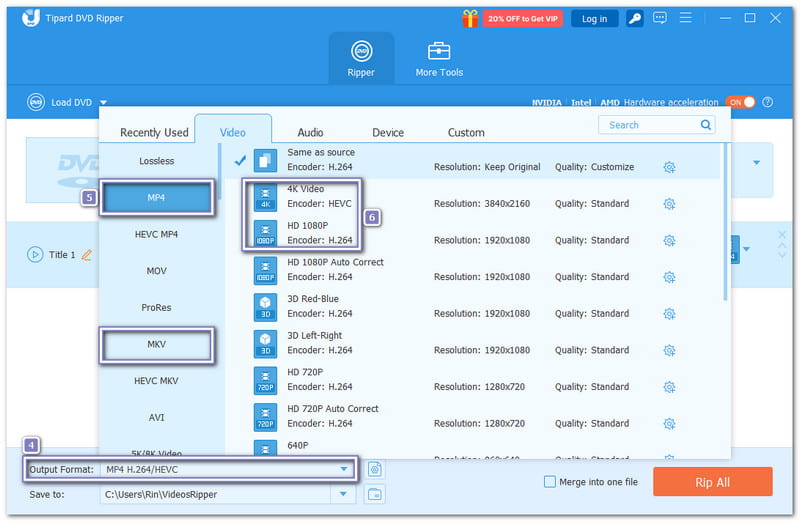Open the feedback chat icon
The image size is (800, 522).
point(660,18)
